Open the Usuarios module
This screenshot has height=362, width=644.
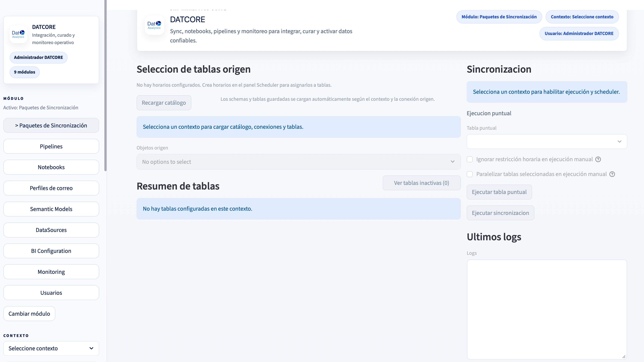(x=51, y=293)
